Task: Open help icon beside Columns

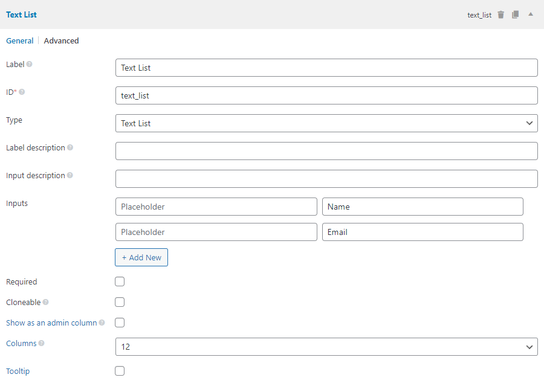Action: click(x=41, y=343)
